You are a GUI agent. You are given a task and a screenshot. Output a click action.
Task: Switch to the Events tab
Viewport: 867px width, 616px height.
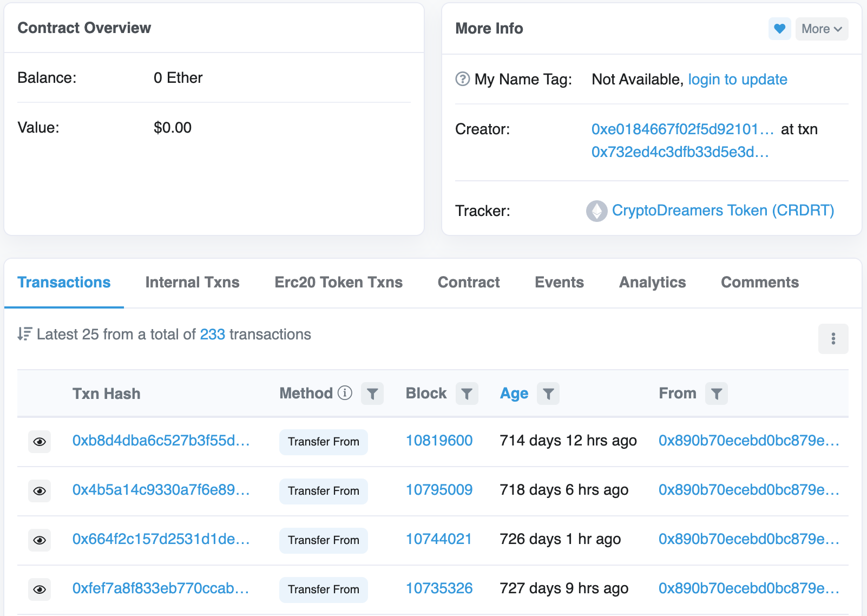click(x=559, y=283)
